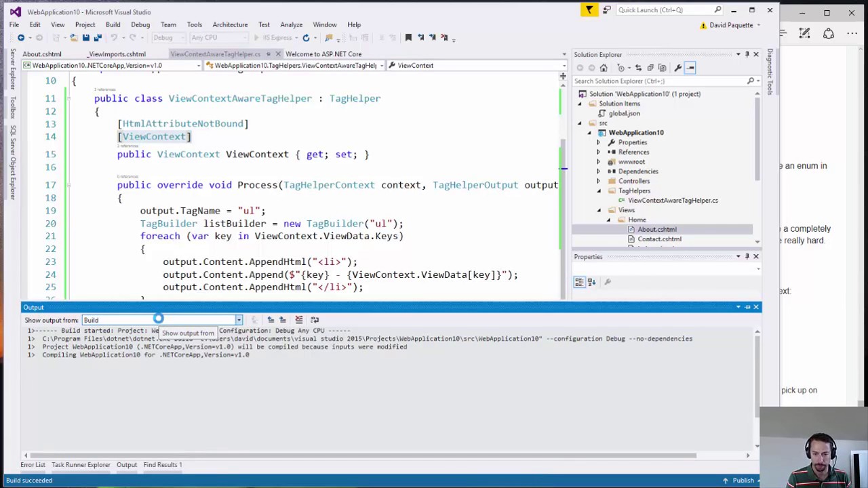868x488 pixels.
Task: Click the feedback icon in title bar
Action: [606, 10]
